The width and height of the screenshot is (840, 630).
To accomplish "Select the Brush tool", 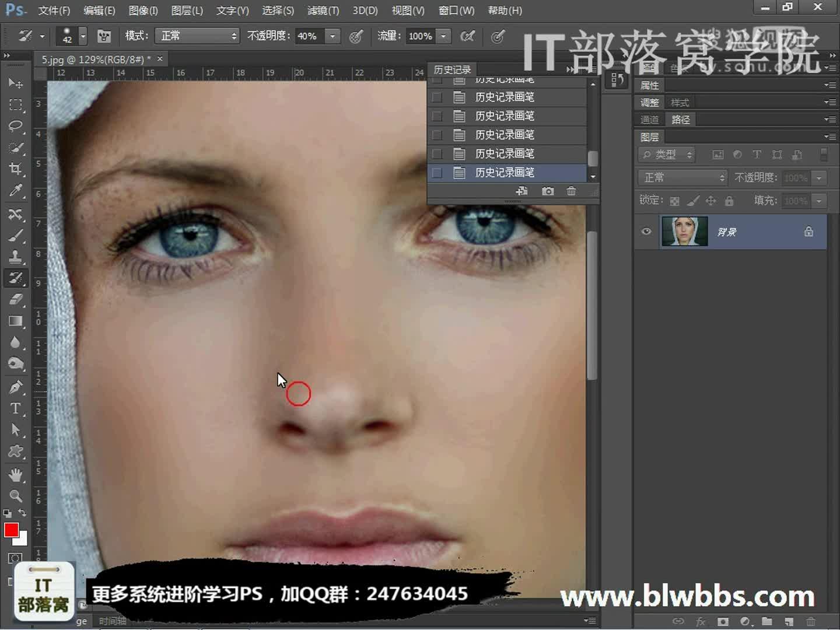I will point(16,235).
